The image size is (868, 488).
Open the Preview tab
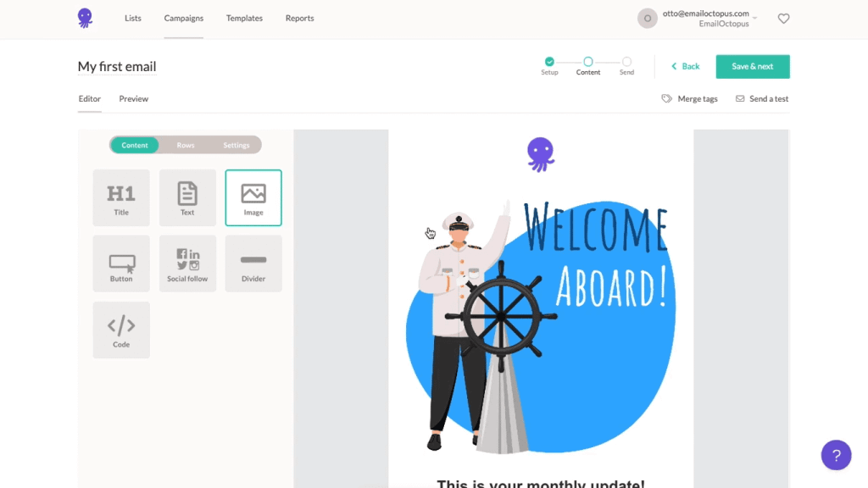133,99
